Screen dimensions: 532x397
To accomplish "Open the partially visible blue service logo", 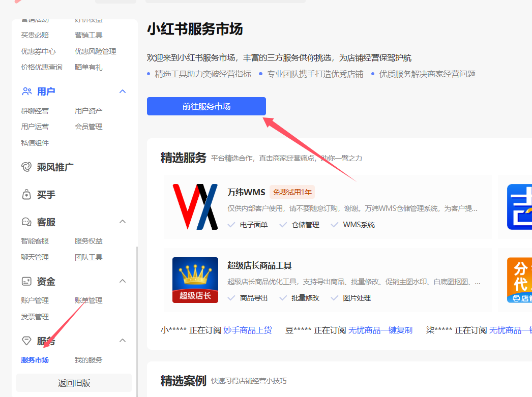I will point(519,207).
